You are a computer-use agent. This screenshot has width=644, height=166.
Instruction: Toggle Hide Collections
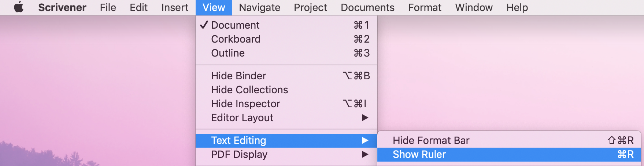[286, 90]
